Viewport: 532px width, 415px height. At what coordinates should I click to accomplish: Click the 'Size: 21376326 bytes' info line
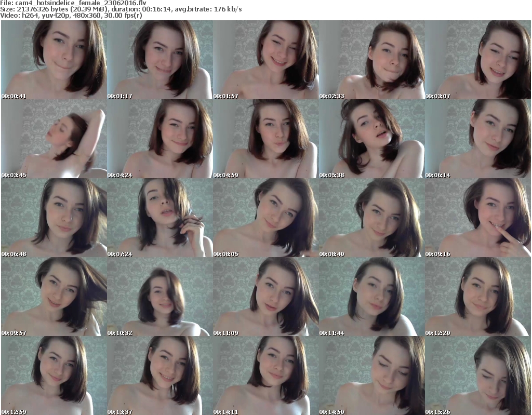pos(121,9)
